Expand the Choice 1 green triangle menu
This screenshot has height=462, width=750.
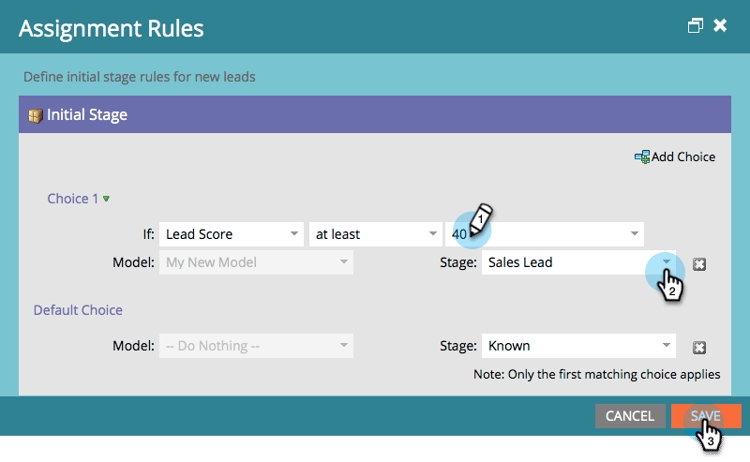(x=106, y=199)
